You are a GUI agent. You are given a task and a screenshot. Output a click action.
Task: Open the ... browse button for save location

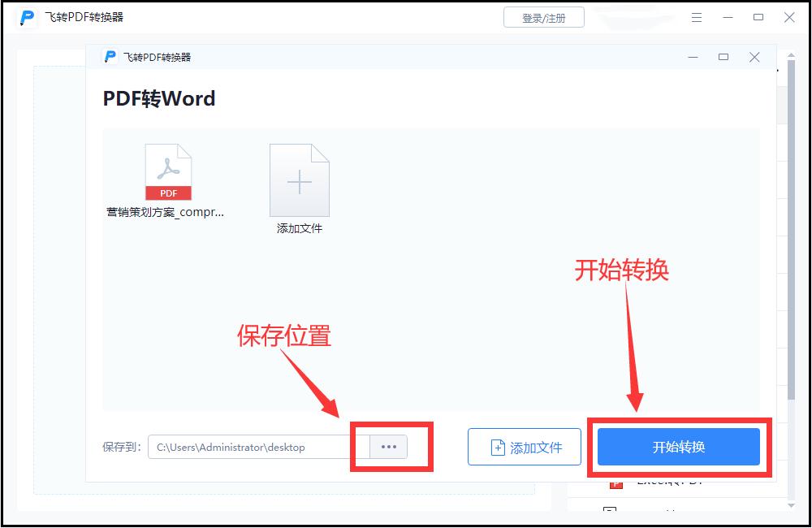coord(388,446)
